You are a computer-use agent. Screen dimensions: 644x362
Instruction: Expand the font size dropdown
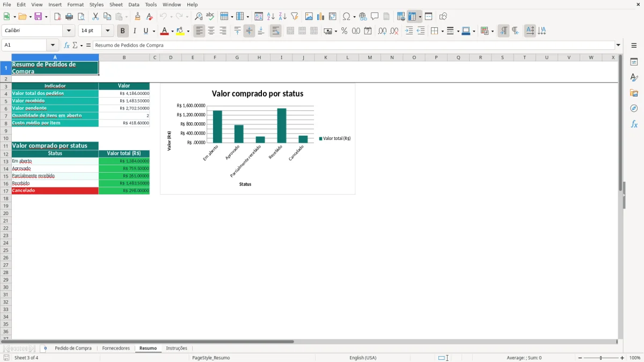point(108,31)
